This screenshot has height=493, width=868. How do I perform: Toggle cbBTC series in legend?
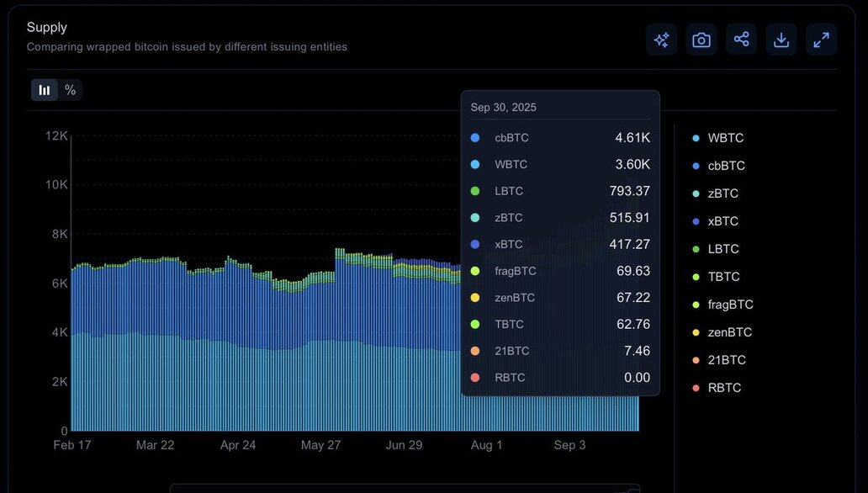coord(726,166)
